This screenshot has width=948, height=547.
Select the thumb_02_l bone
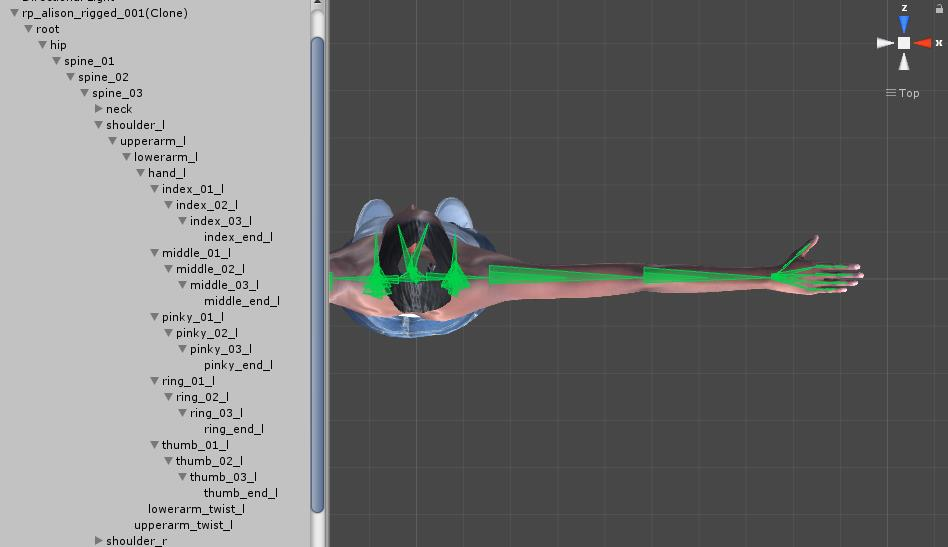[209, 461]
